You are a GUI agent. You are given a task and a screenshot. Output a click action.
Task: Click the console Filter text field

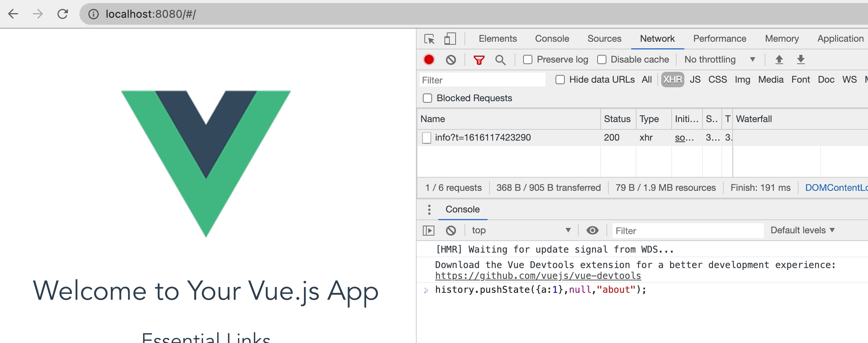(x=688, y=231)
